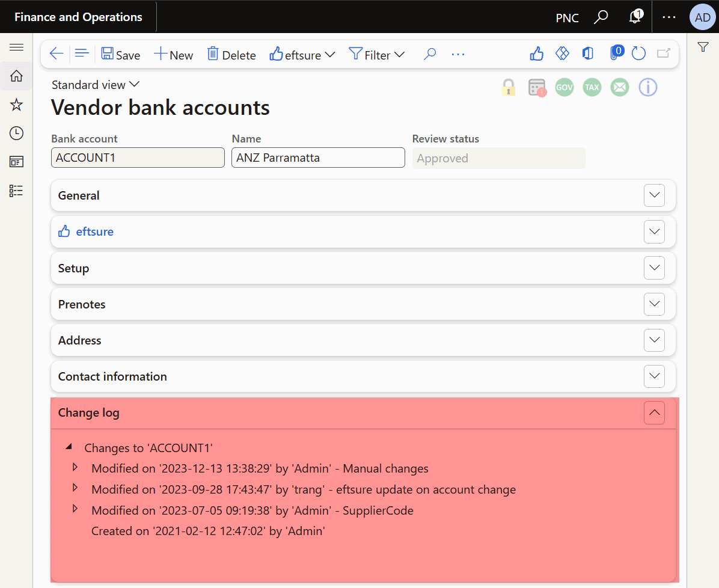Open more actions ellipsis in toolbar
Image resolution: width=719 pixels, height=588 pixels.
(x=458, y=54)
